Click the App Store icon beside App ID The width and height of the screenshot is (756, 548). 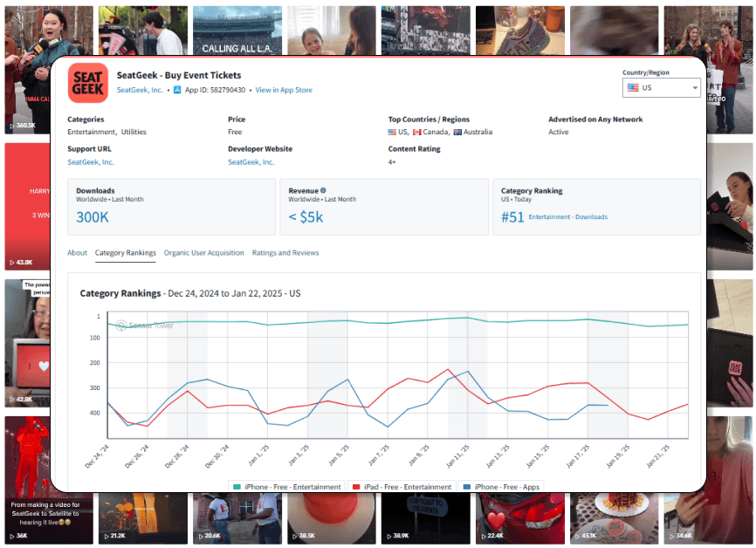[x=177, y=90]
